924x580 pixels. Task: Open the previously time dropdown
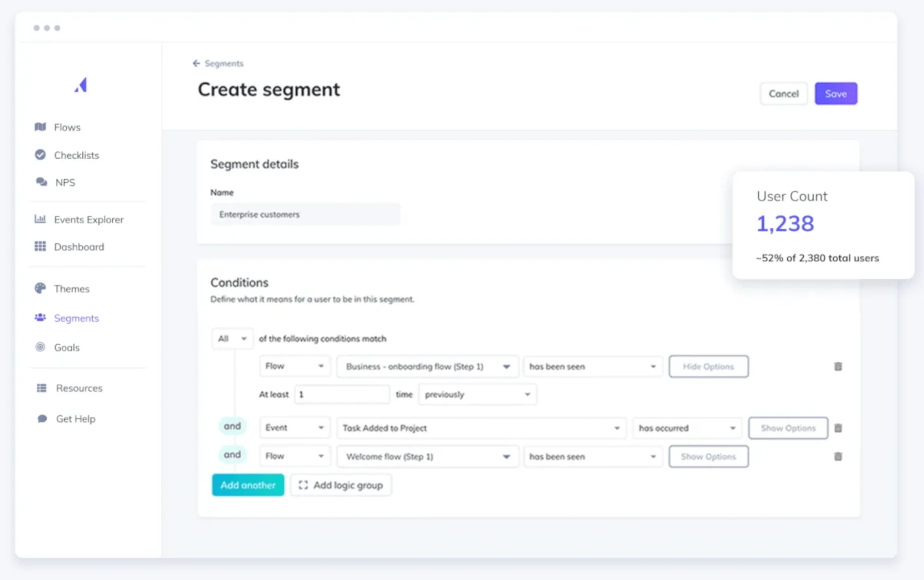tap(477, 394)
